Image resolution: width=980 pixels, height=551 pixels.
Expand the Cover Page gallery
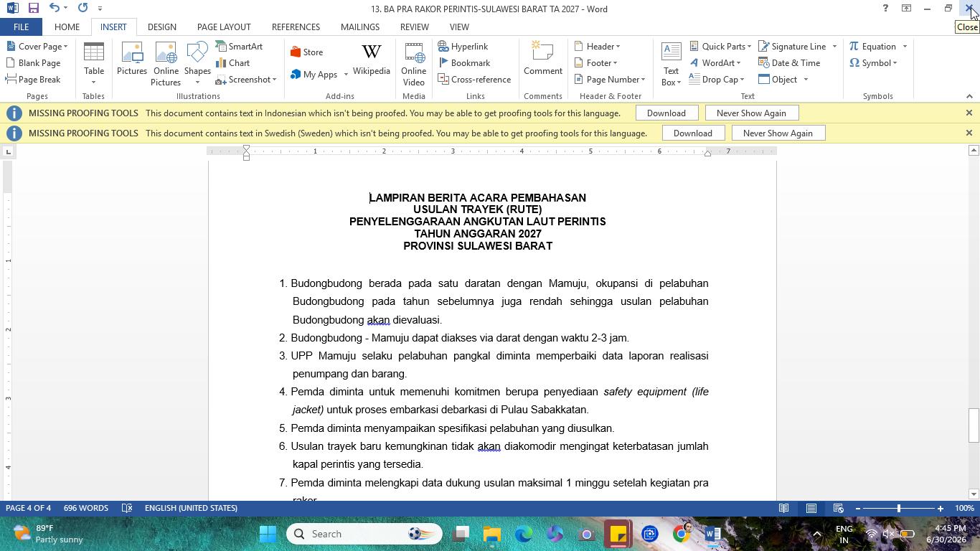(37, 46)
